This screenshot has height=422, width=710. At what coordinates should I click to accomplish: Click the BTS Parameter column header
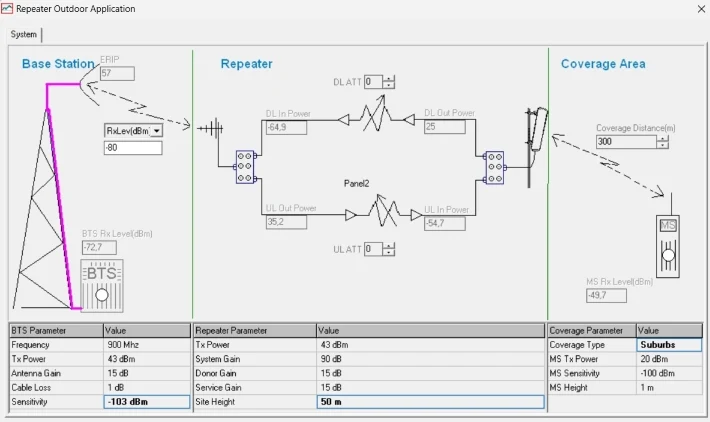tap(56, 331)
